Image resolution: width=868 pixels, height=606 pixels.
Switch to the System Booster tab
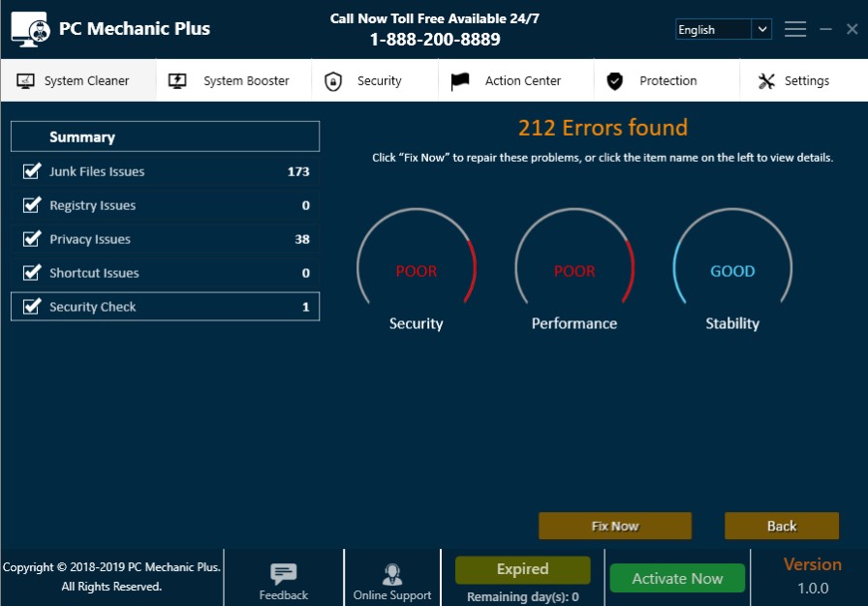[245, 81]
